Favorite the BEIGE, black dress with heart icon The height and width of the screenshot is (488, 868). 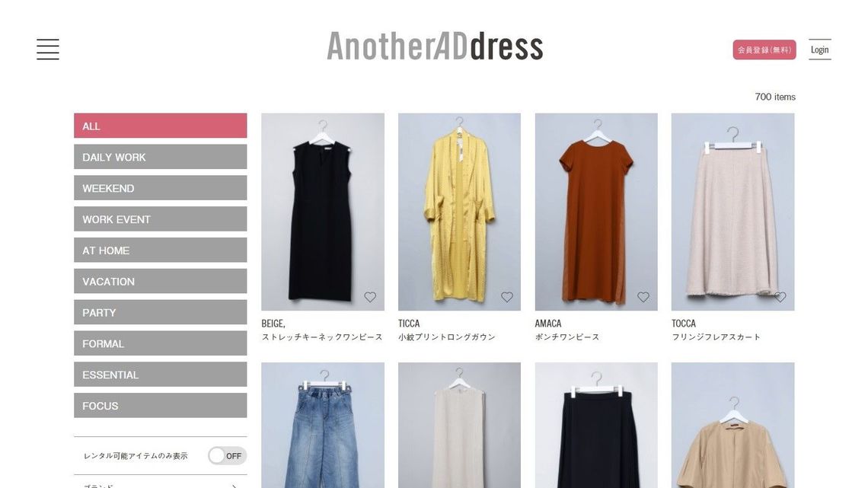(370, 297)
